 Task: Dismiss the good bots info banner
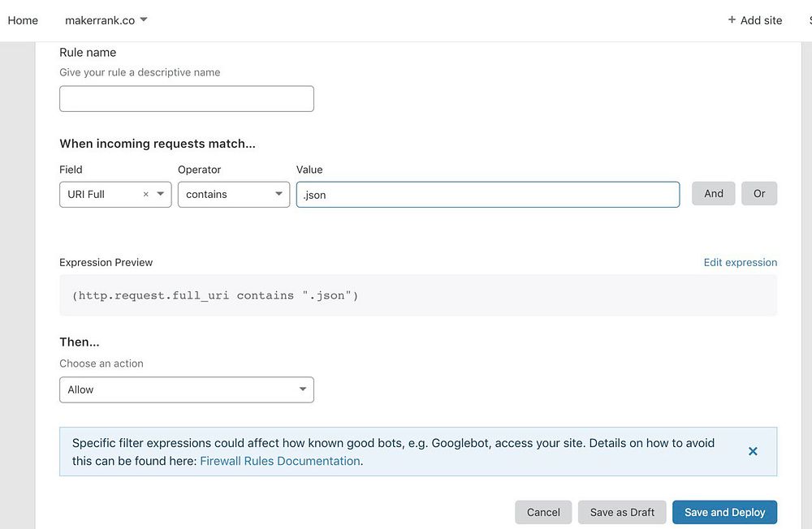[x=753, y=451]
